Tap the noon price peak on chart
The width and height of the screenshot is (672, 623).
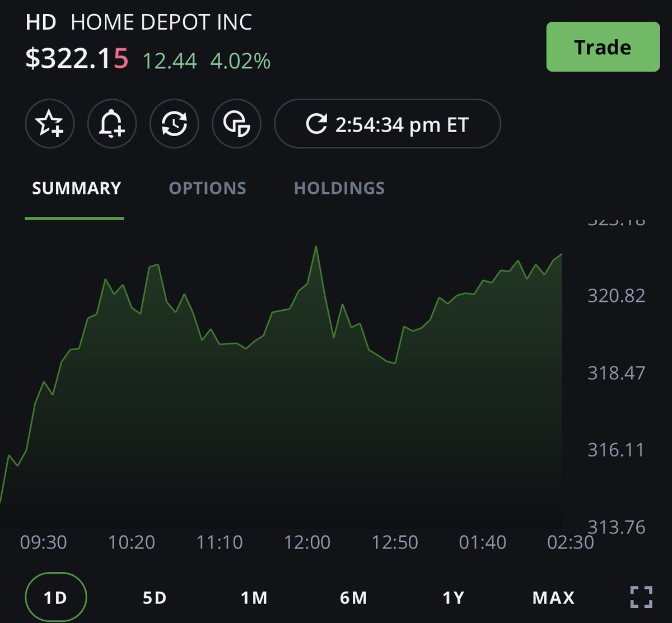[316, 247]
